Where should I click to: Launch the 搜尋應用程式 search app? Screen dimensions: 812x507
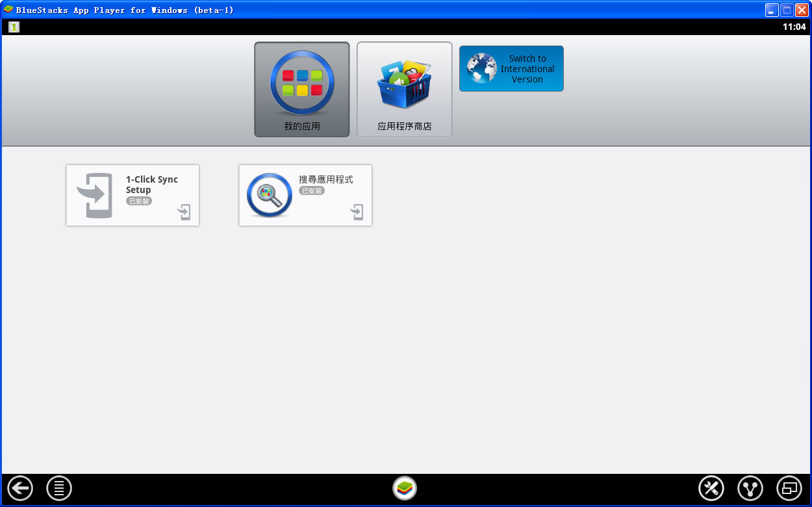click(305, 195)
